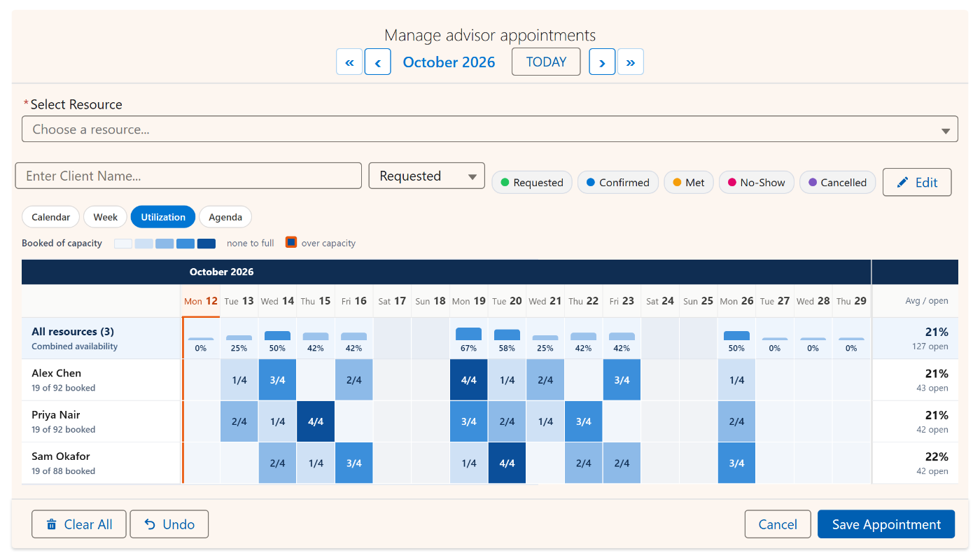The width and height of the screenshot is (980, 553).
Task: Click Alex Chen's 4/4 cell on Mon 19
Action: 469,380
